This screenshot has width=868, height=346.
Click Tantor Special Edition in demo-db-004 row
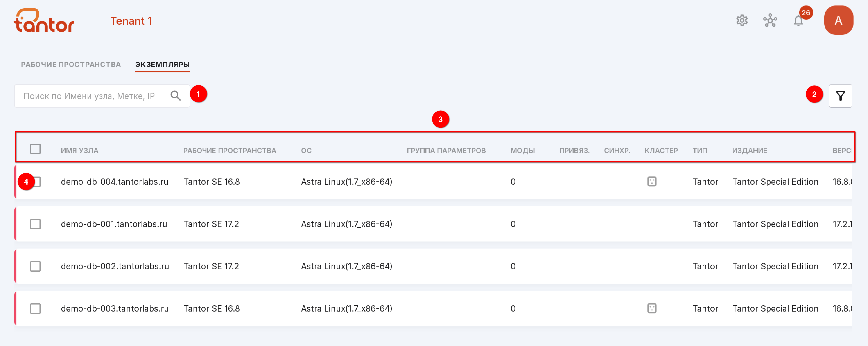(x=775, y=182)
